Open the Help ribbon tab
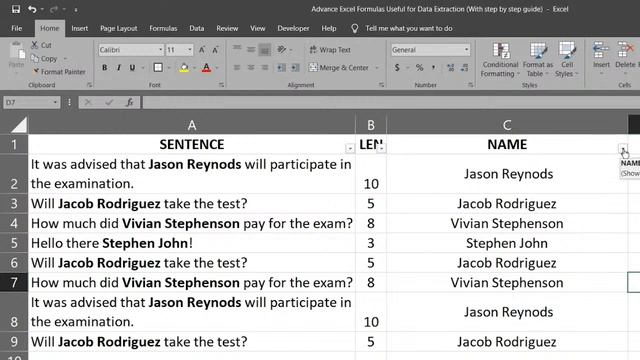The image size is (640, 360). [329, 28]
